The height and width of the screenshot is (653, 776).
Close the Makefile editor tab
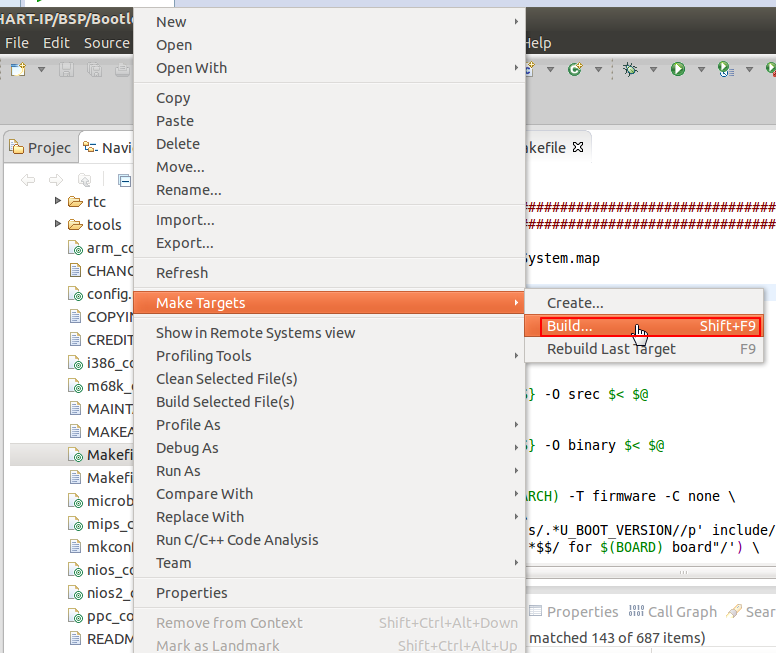pyautogui.click(x=578, y=147)
